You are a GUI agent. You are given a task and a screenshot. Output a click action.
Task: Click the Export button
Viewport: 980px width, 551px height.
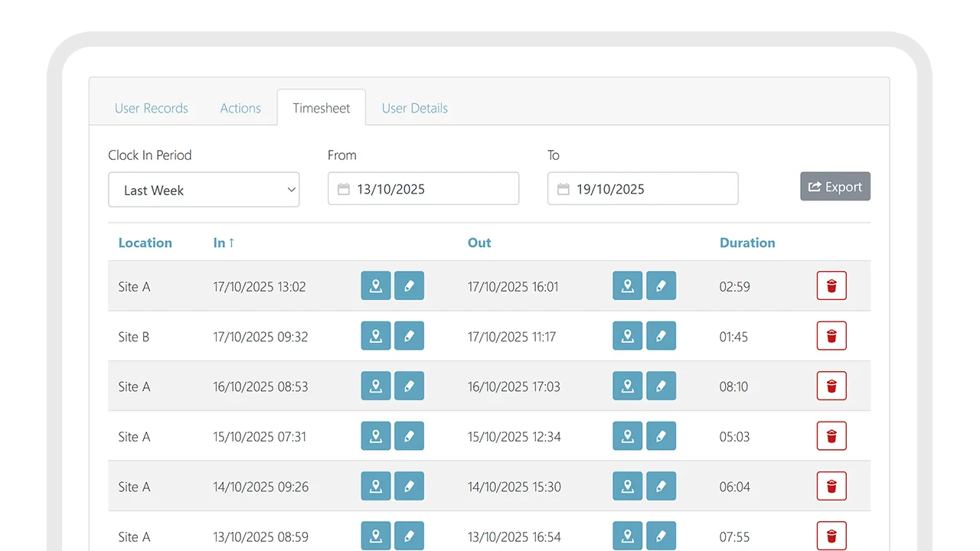(x=835, y=186)
